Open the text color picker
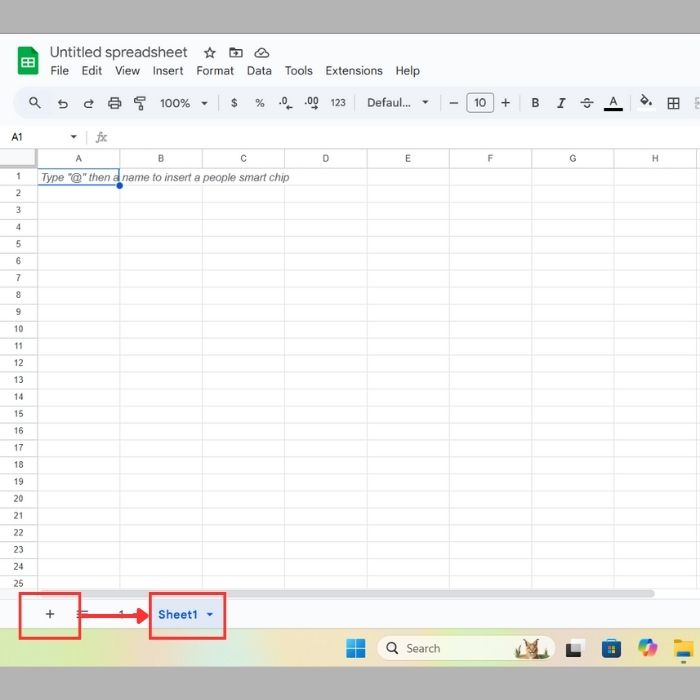Viewport: 700px width, 700px height. click(x=613, y=103)
